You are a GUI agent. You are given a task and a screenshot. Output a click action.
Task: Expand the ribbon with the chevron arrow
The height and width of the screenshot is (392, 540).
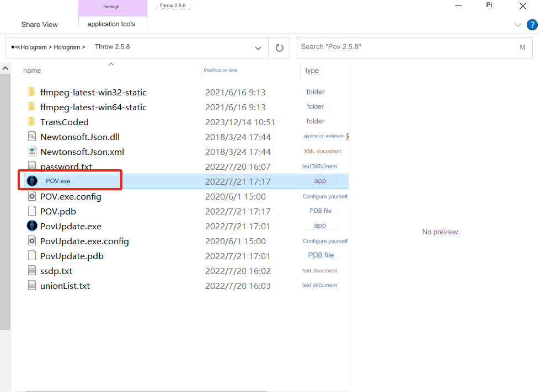pyautogui.click(x=517, y=25)
